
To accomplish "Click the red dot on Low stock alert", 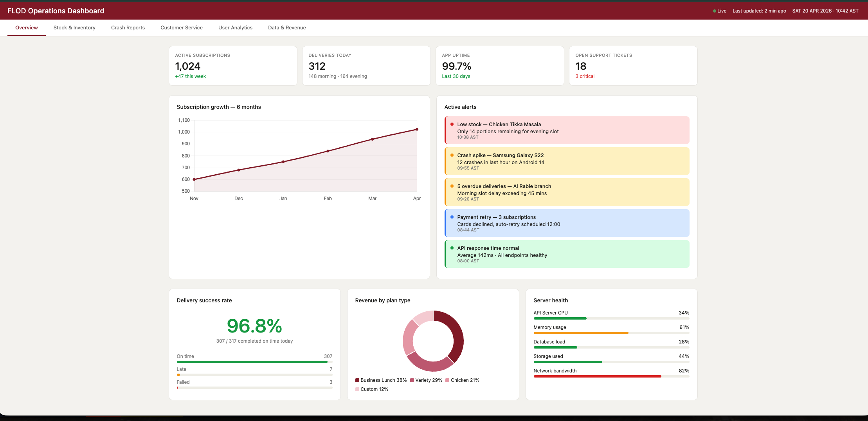I will tap(452, 124).
